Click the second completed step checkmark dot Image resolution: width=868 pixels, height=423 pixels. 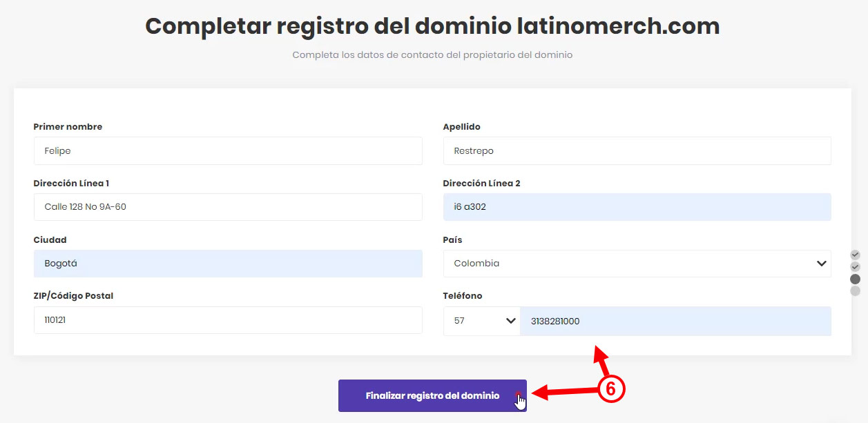point(855,266)
